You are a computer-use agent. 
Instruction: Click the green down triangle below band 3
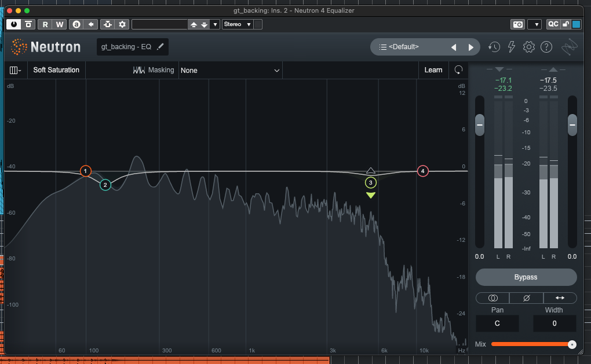click(x=370, y=195)
